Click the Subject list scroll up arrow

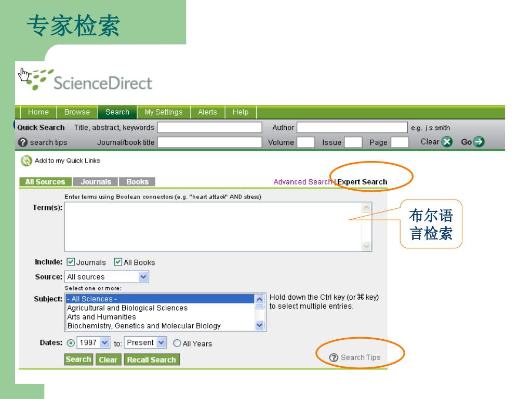click(x=260, y=299)
